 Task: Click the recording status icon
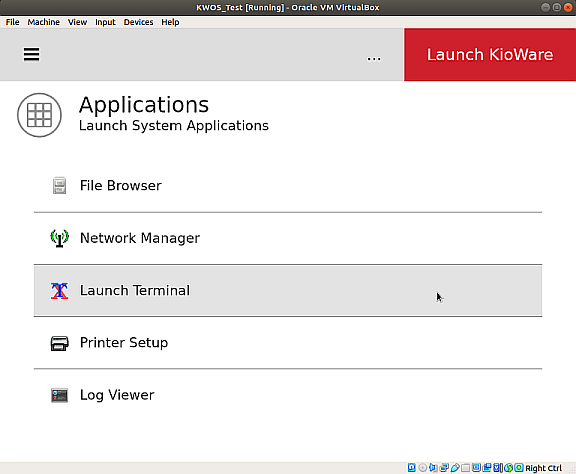(487, 467)
